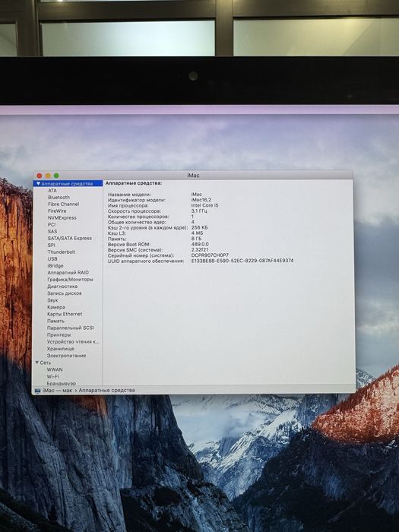Click the 3,1 ГГц processor speed
The image size is (399, 532).
pos(199,211)
